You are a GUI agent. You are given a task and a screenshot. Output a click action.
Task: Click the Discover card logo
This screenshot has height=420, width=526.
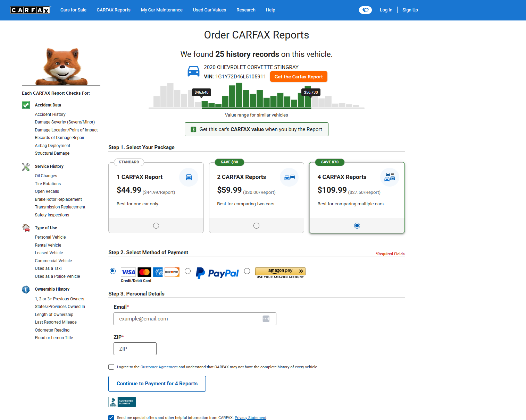point(172,272)
